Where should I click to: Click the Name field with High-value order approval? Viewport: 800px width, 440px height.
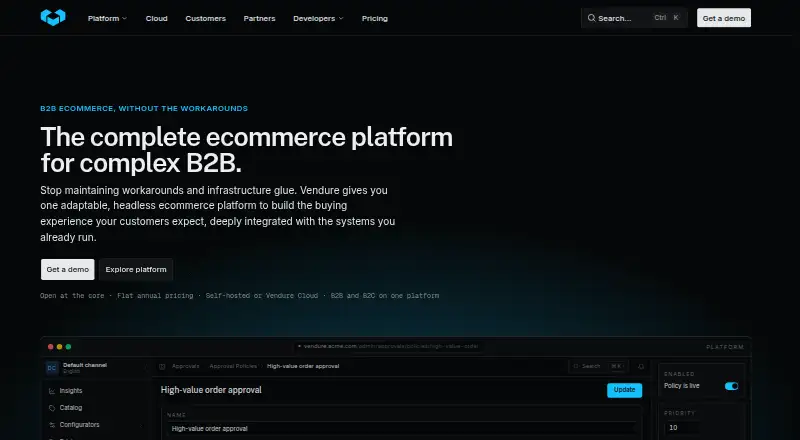tap(402, 429)
